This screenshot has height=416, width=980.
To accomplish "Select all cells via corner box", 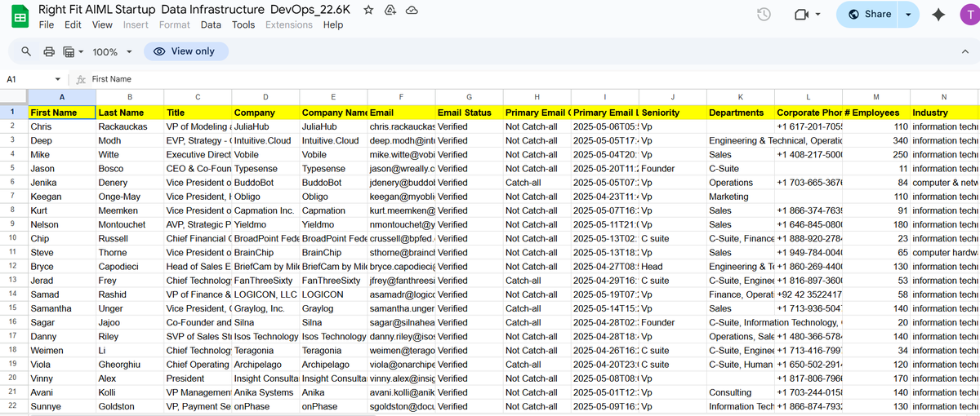I will pyautogui.click(x=13, y=96).
